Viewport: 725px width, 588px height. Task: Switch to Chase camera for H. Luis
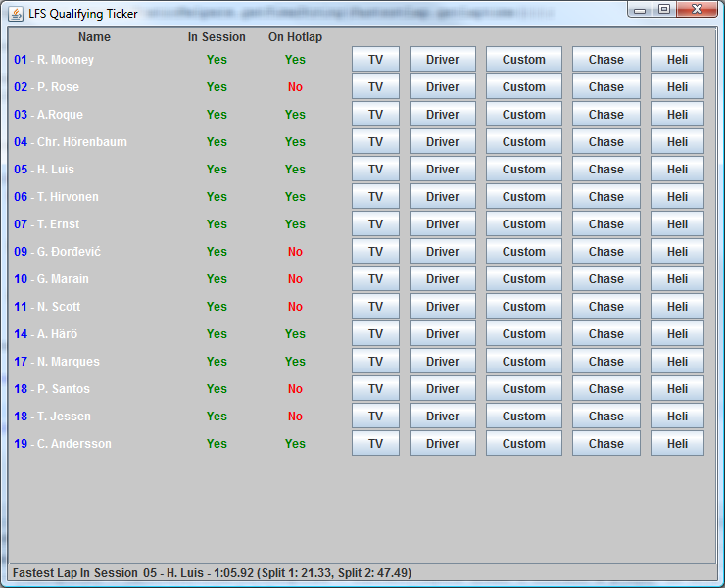[606, 169]
